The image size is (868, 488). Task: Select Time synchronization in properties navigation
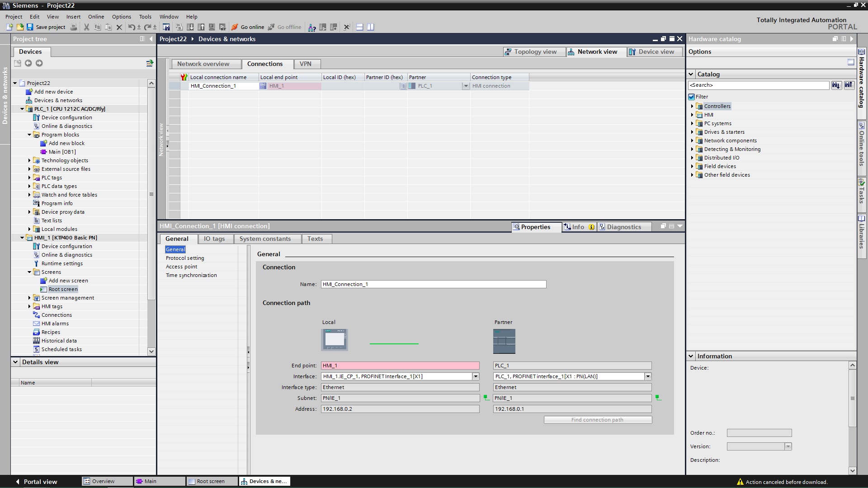191,276
